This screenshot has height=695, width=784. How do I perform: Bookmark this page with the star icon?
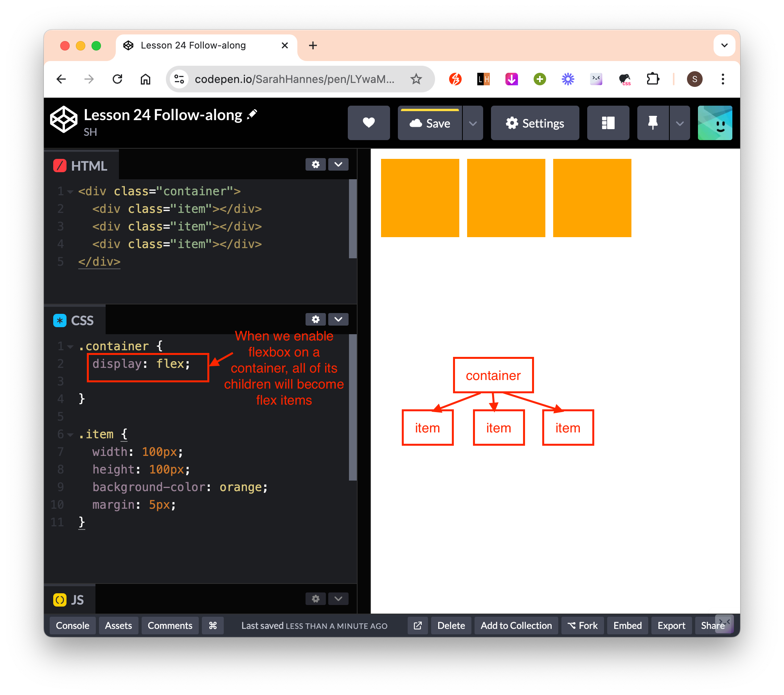click(x=416, y=79)
